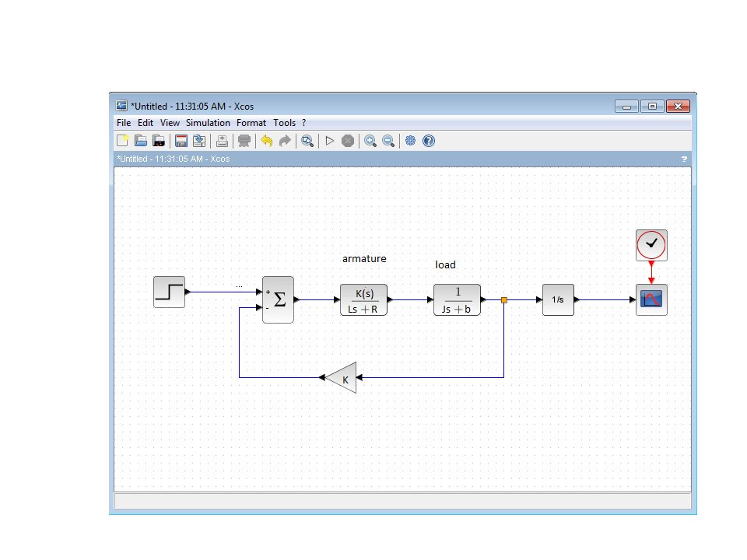Screen dimensions: 747x560
Task: Open the ? help menu
Action: pyautogui.click(x=304, y=123)
